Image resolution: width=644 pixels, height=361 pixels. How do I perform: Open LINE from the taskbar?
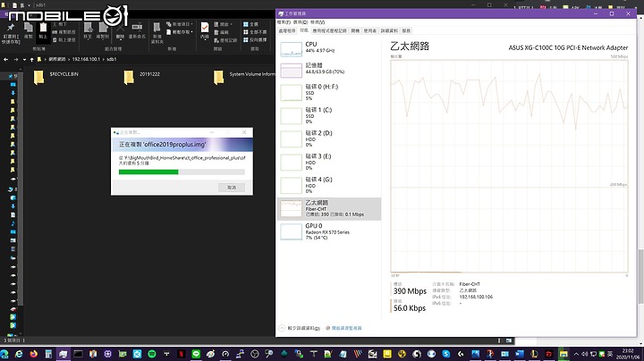(x=196, y=354)
